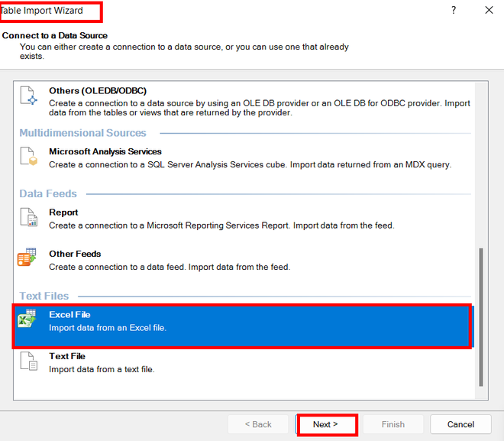
Task: Click the Excel File green icon
Action: (27, 318)
